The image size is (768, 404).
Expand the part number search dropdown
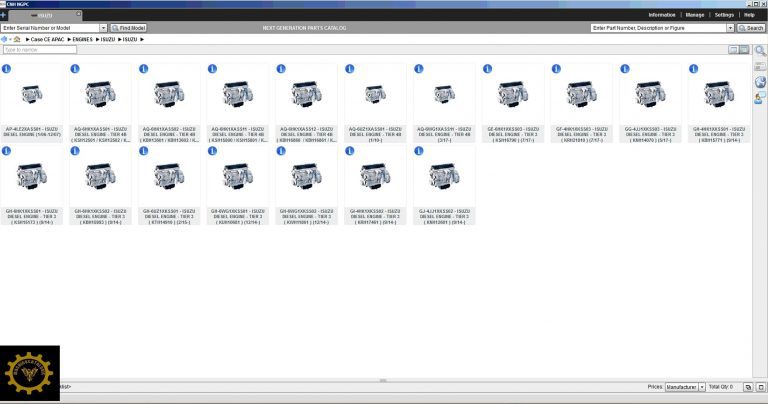pyautogui.click(x=730, y=28)
